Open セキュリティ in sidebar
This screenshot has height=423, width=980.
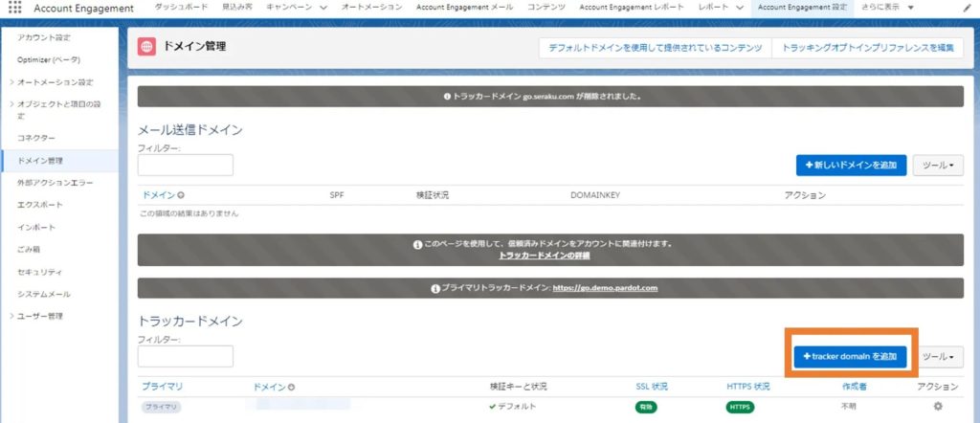coord(40,272)
